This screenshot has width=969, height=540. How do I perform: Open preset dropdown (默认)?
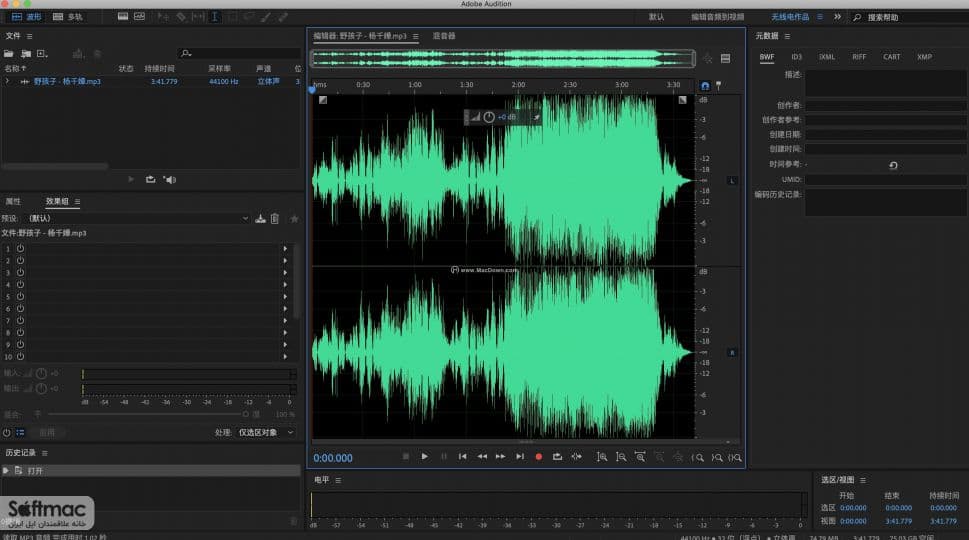[138, 218]
